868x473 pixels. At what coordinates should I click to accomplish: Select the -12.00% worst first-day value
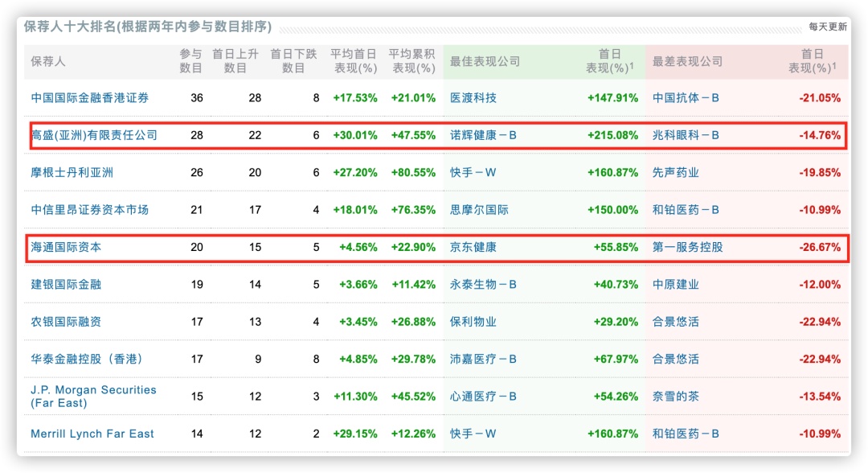point(820,285)
